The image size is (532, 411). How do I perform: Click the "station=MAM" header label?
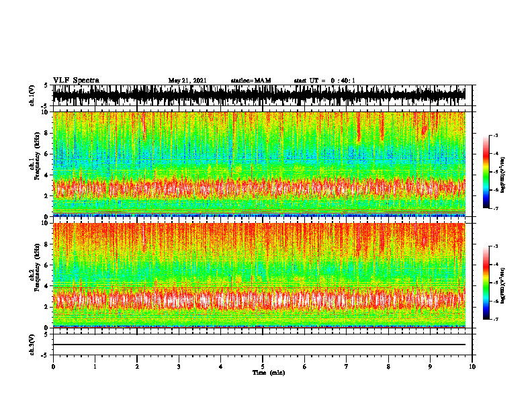click(x=251, y=81)
